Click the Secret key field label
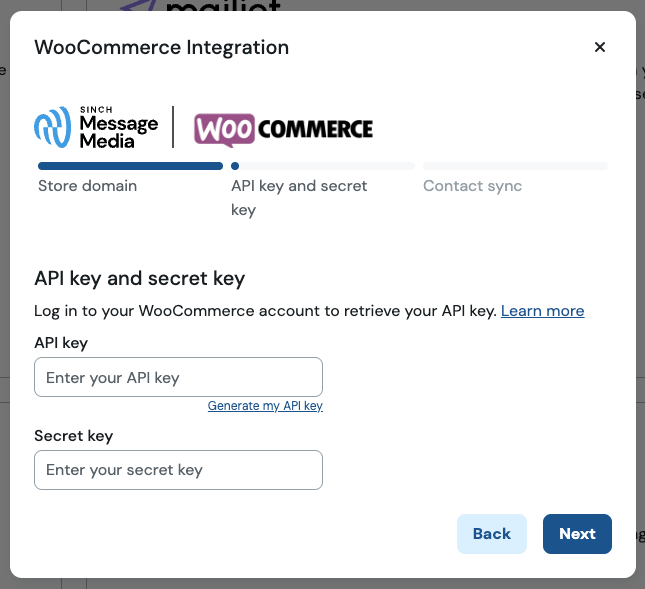645x589 pixels. pyautogui.click(x=74, y=436)
